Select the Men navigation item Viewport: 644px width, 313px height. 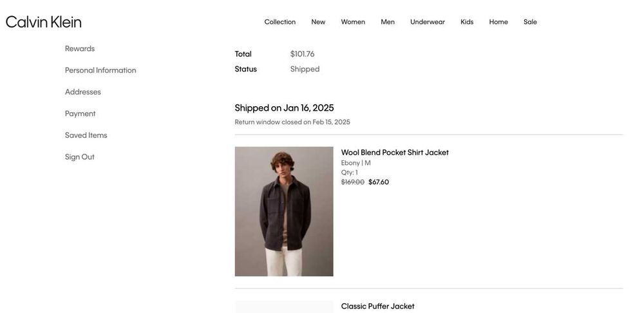click(x=388, y=22)
